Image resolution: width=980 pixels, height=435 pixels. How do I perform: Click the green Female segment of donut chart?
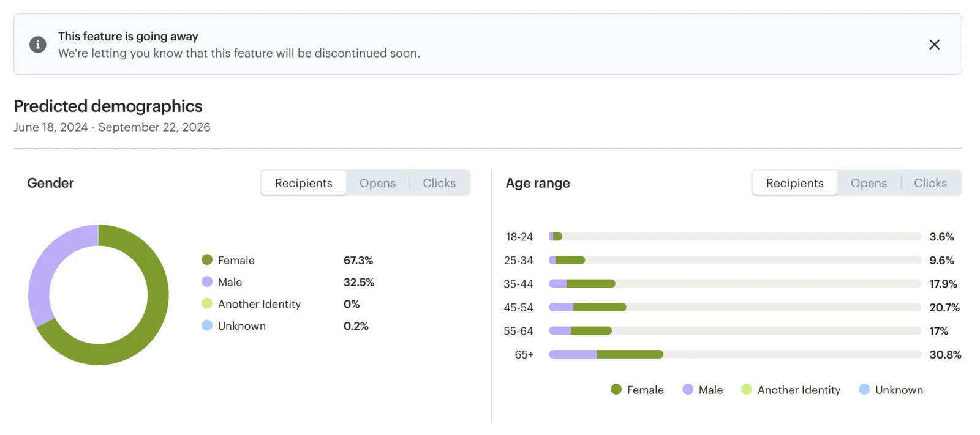click(x=157, y=306)
